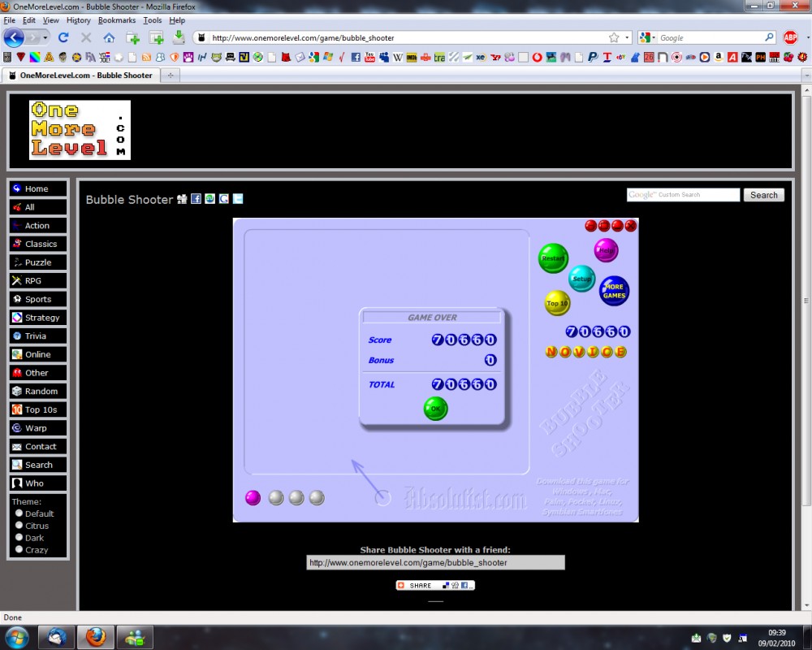
Task: Open the yellow Top 10 bubble
Action: click(557, 303)
